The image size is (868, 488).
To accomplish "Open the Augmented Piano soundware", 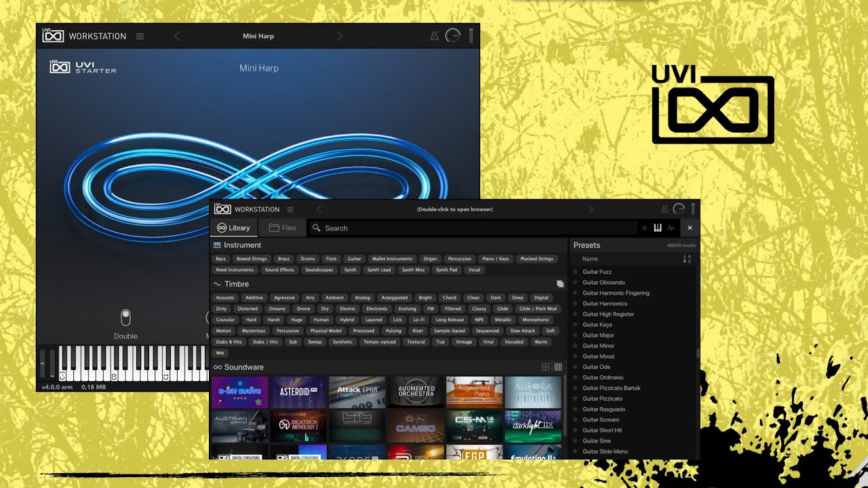I will pyautogui.click(x=474, y=392).
